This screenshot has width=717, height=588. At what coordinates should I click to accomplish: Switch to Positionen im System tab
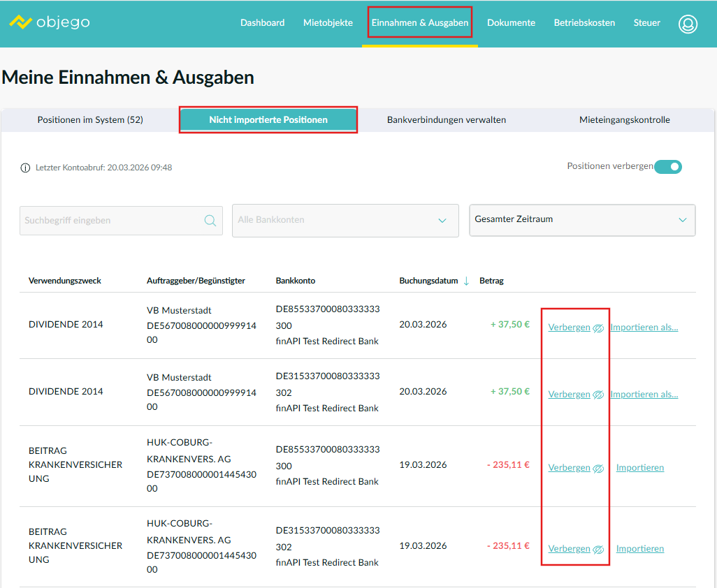point(90,120)
